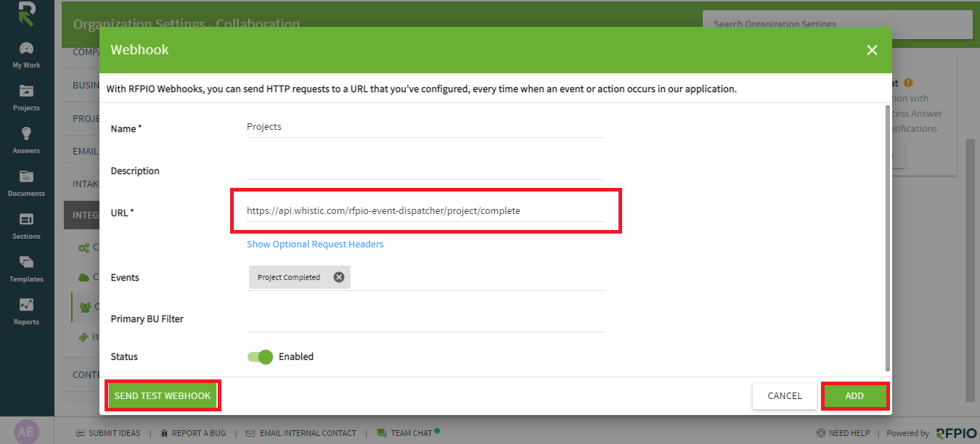The height and width of the screenshot is (444, 980).
Task: Close the Webhook dialog with X
Action: click(872, 50)
